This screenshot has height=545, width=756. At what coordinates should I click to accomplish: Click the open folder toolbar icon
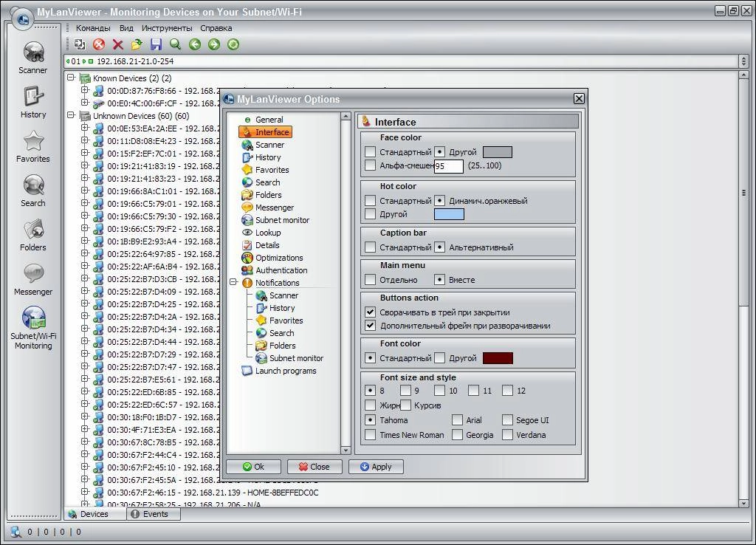pos(137,44)
